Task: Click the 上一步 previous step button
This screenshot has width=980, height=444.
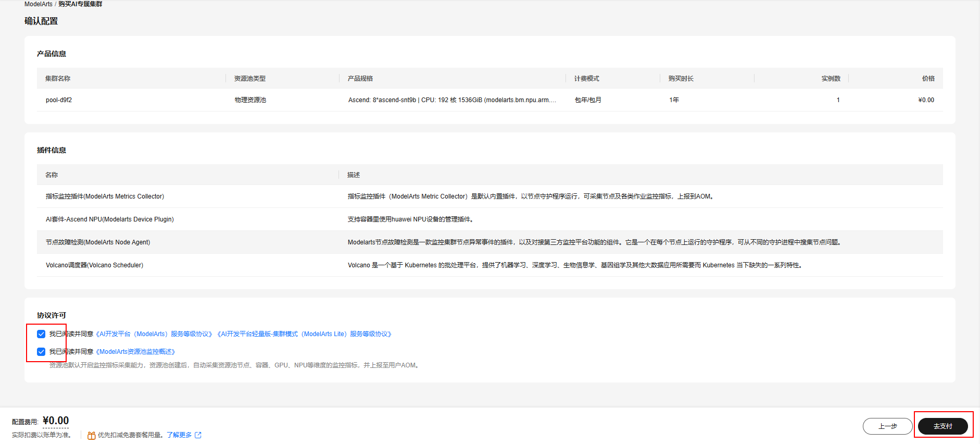Action: (887, 426)
